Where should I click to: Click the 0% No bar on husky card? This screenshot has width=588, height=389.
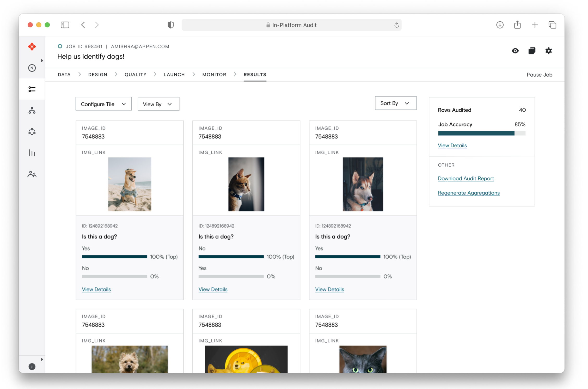(348, 276)
